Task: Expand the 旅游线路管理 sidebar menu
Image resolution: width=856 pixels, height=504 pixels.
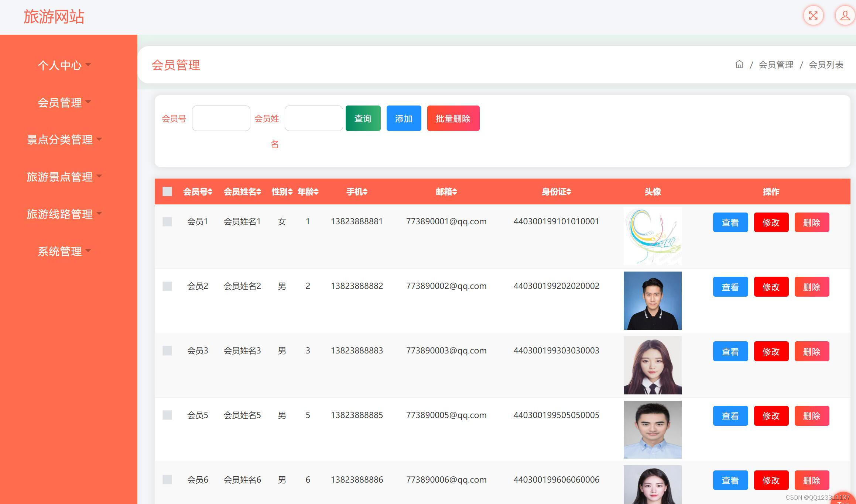Action: pos(64,214)
